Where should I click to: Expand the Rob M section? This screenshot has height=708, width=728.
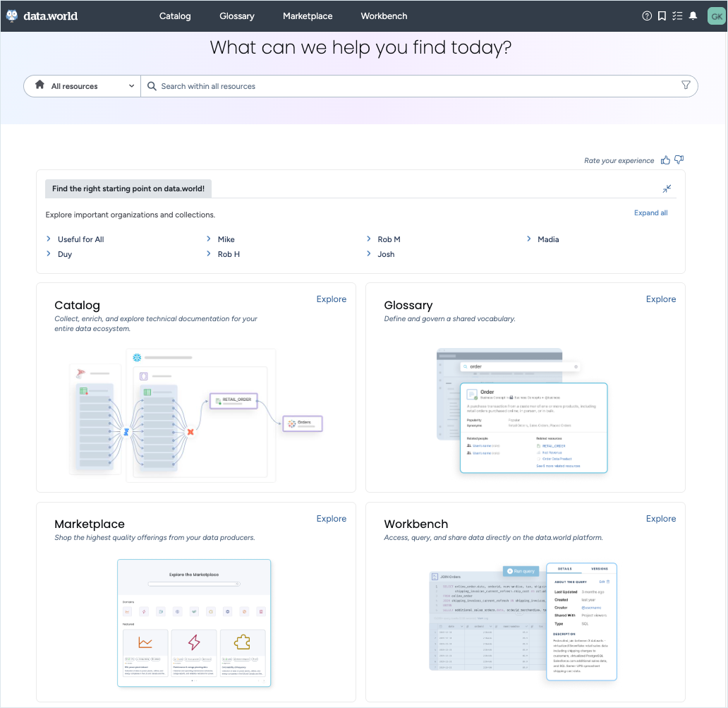coord(369,239)
